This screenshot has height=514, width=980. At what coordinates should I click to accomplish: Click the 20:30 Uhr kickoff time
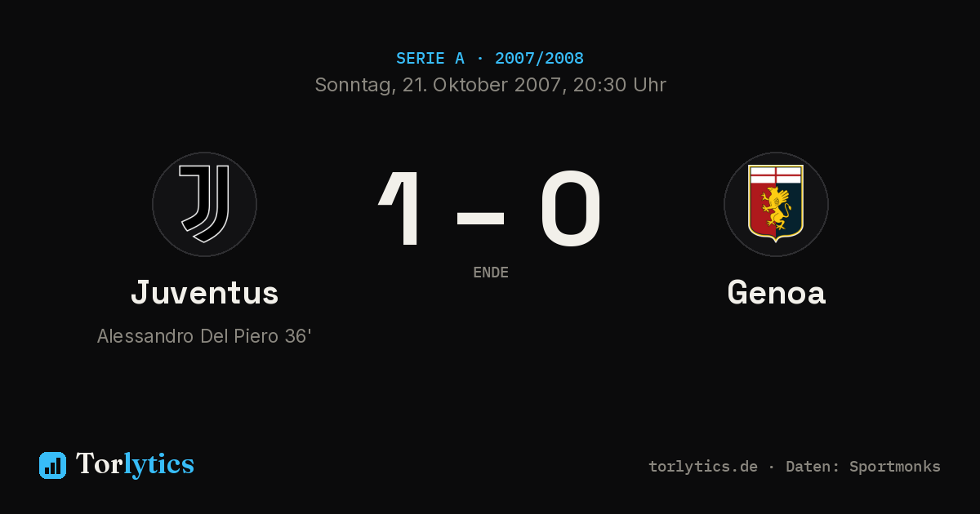(620, 85)
